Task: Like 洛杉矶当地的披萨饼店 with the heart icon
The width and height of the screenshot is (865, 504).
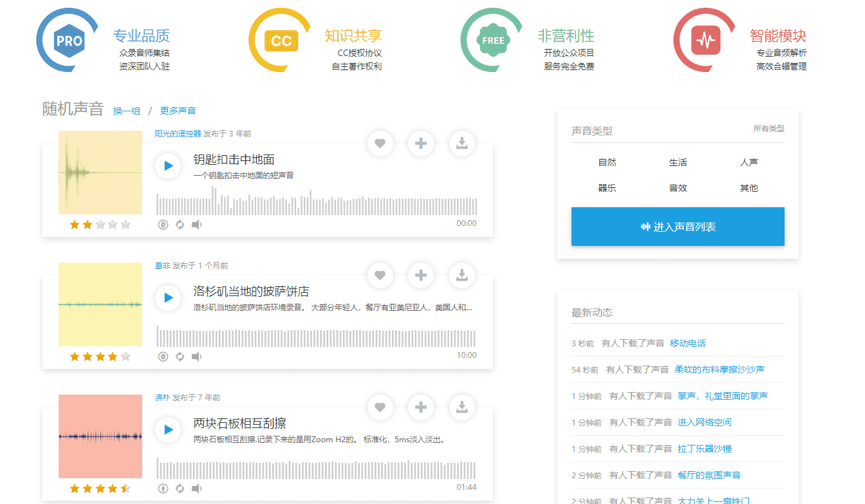Action: point(380,275)
